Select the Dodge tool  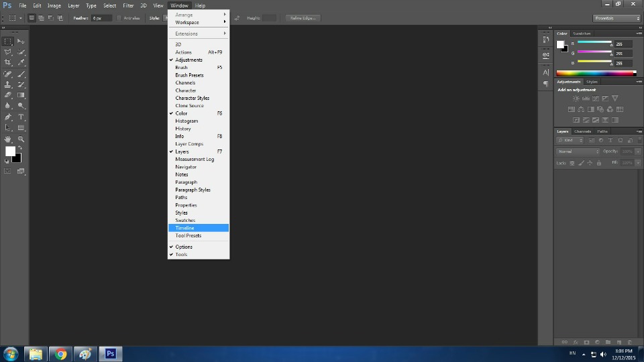point(21,105)
